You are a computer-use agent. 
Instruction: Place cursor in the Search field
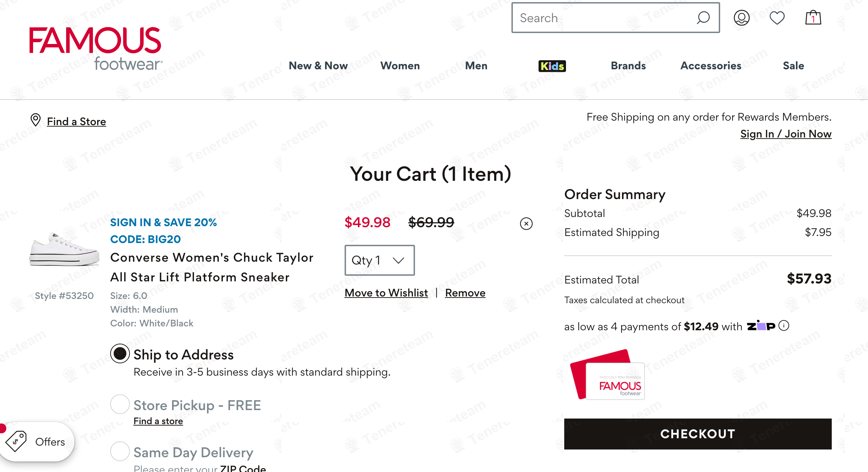coord(598,18)
